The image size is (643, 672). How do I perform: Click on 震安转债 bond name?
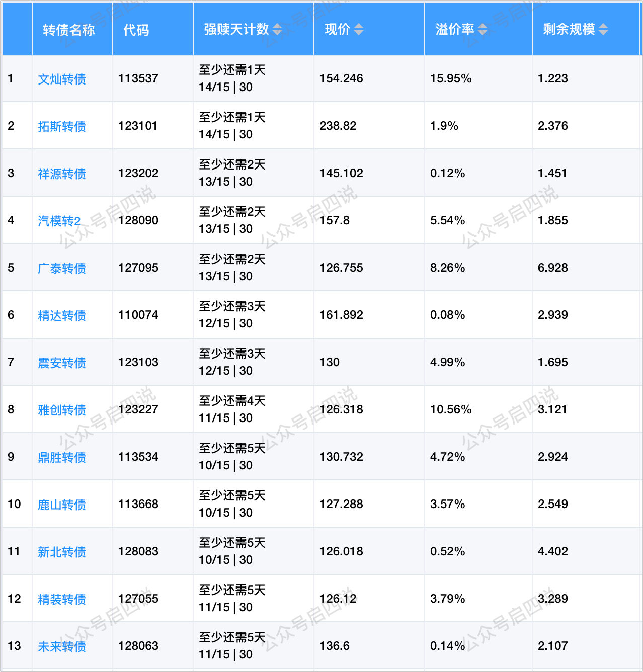pos(62,363)
